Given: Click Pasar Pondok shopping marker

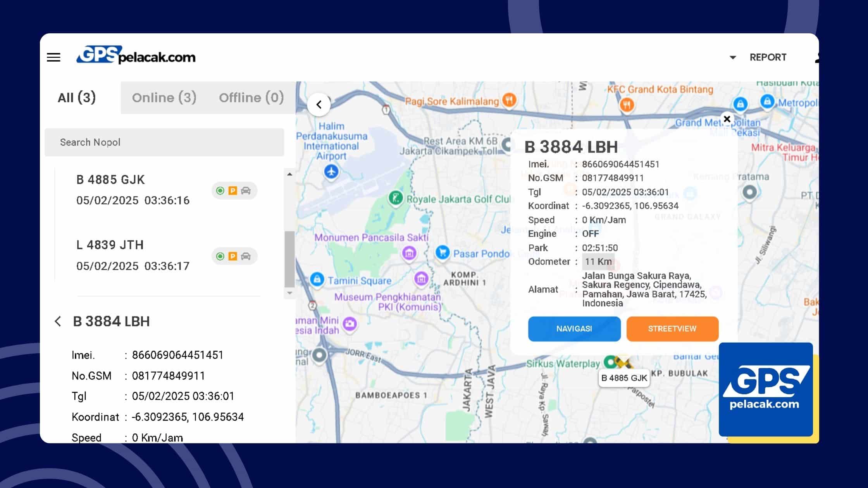Looking at the screenshot, I should click(442, 253).
